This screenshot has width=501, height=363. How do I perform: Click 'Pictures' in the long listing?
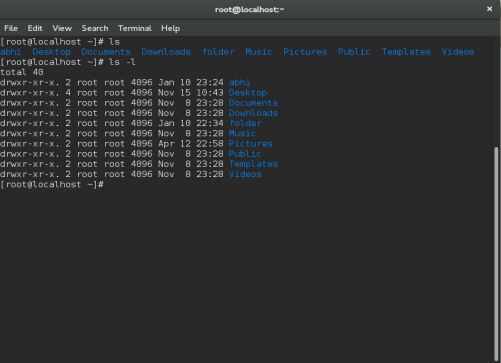pyautogui.click(x=251, y=144)
